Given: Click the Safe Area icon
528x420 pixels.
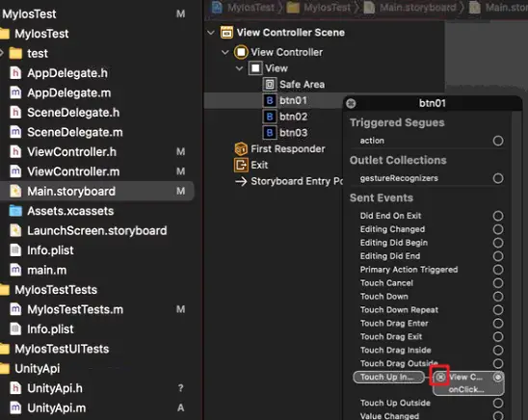Looking at the screenshot, I should (x=270, y=84).
